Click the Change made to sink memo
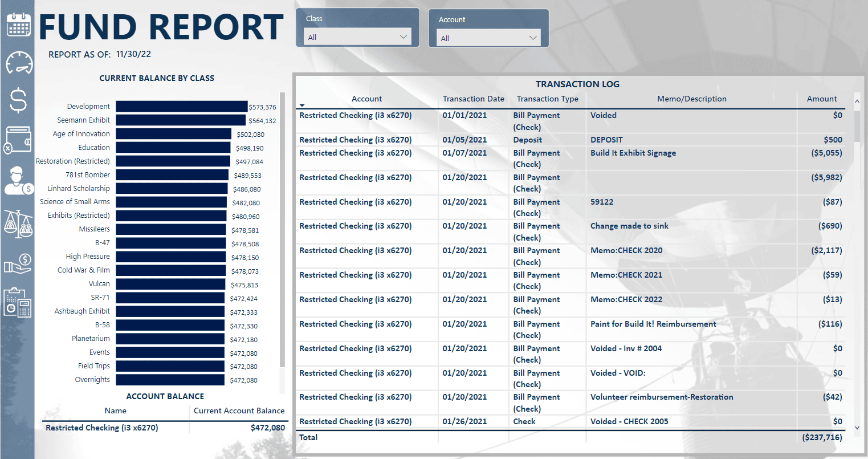The image size is (868, 459). point(629,226)
